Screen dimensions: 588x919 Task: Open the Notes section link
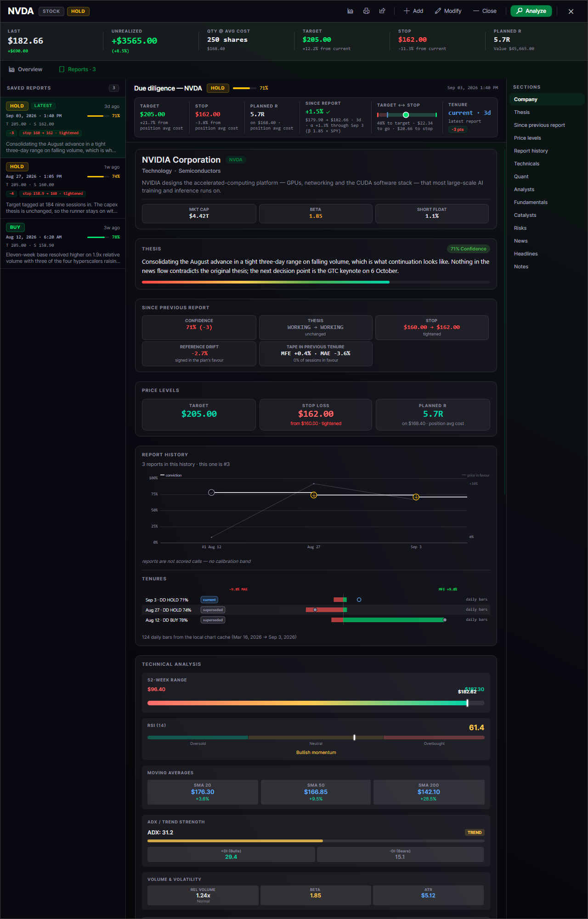(x=547, y=267)
